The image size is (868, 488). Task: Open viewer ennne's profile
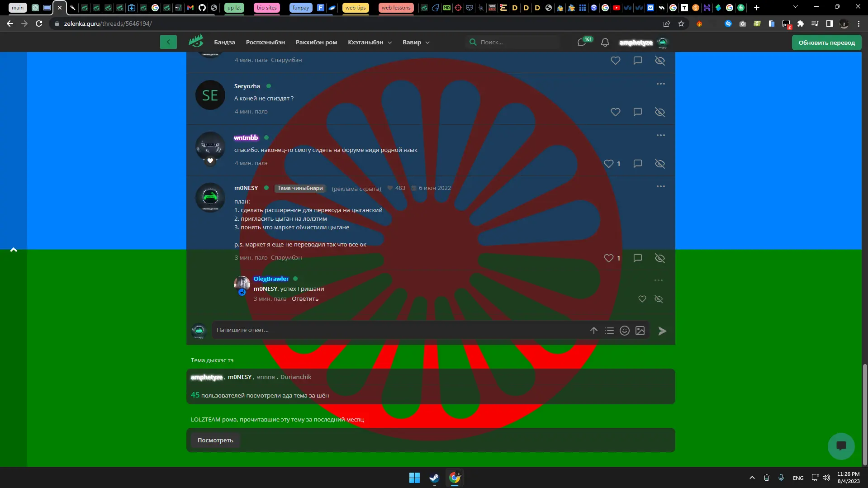266,377
